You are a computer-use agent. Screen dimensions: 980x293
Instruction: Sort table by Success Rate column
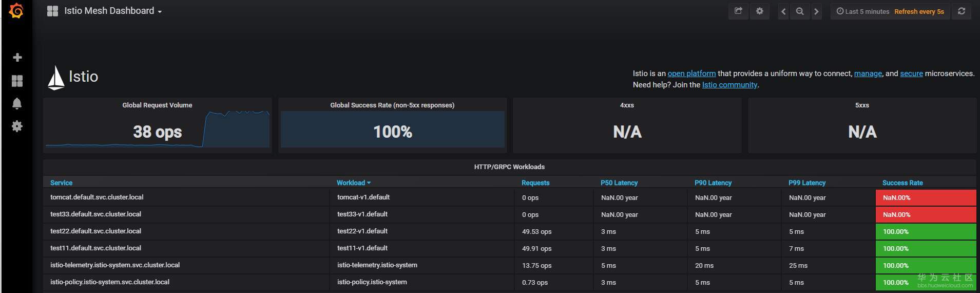coord(902,182)
